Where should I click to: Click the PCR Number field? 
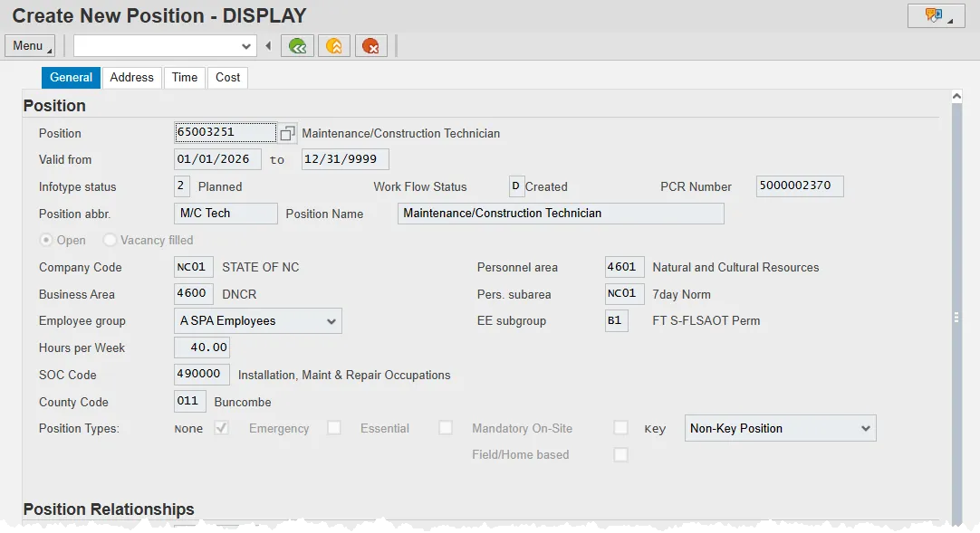coord(800,186)
